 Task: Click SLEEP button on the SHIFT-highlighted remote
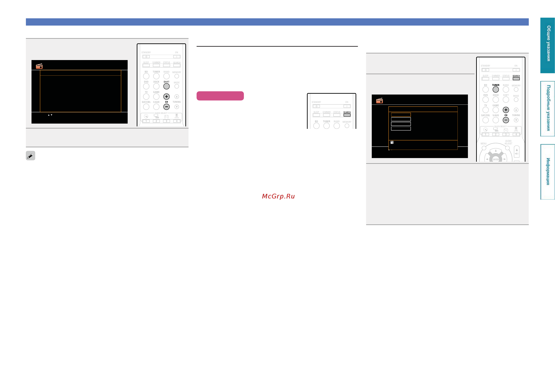point(146,65)
